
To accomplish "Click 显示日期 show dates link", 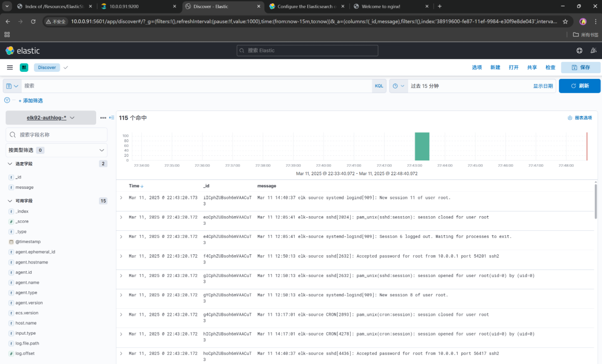I will 543,86.
